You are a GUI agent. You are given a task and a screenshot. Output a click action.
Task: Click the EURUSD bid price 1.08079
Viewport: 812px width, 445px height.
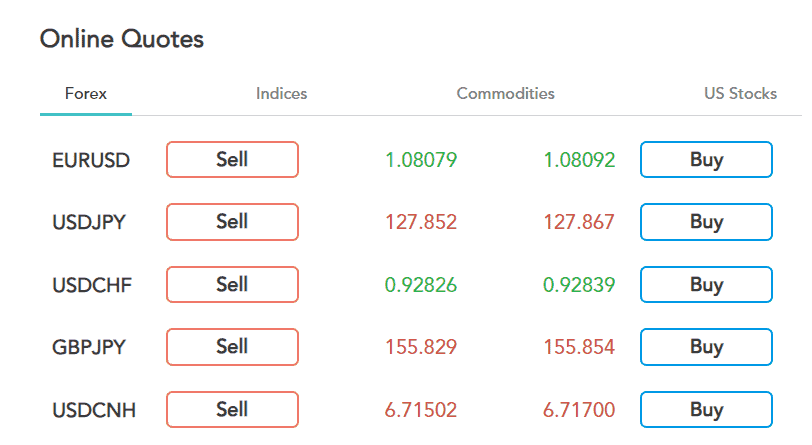click(x=421, y=160)
